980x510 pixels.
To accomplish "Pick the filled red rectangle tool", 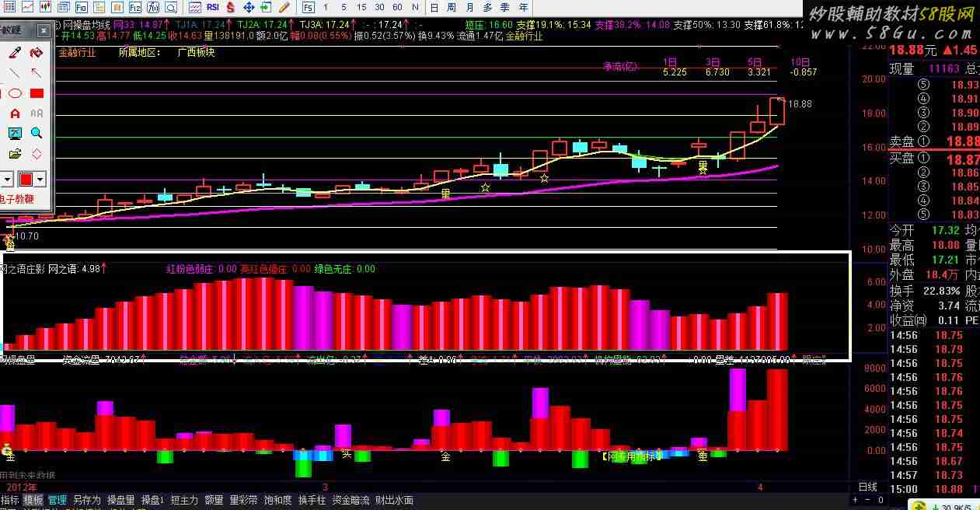I will pos(37,93).
